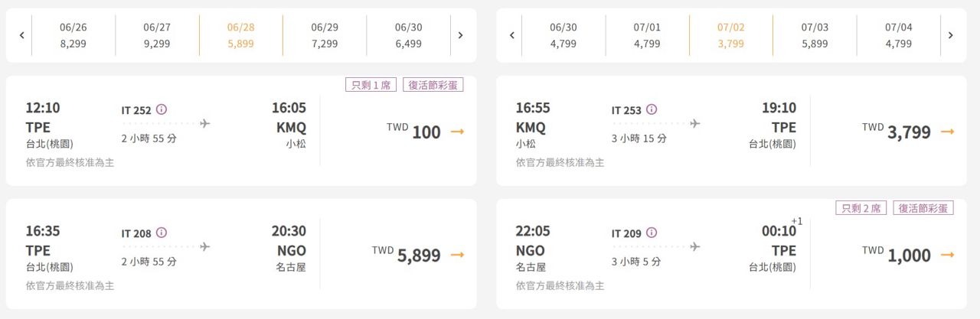Show earlier return dates with left chevron
The height and width of the screenshot is (319, 980).
(x=512, y=35)
